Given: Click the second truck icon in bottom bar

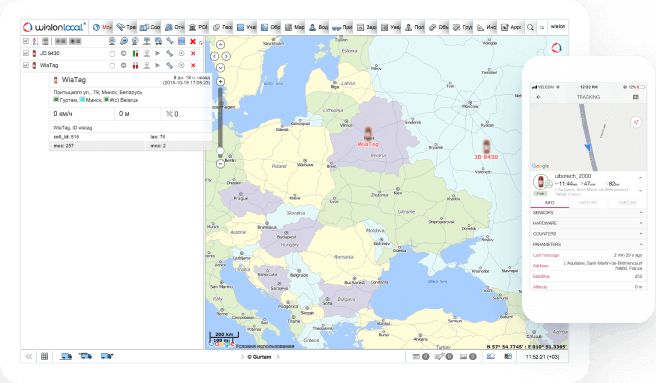Looking at the screenshot, I should tap(85, 356).
